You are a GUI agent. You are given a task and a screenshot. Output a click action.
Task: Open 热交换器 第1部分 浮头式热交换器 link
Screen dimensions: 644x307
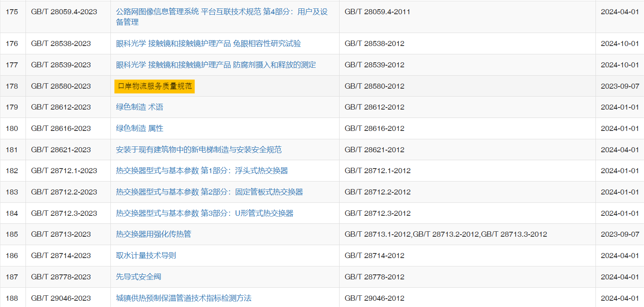[x=202, y=171]
